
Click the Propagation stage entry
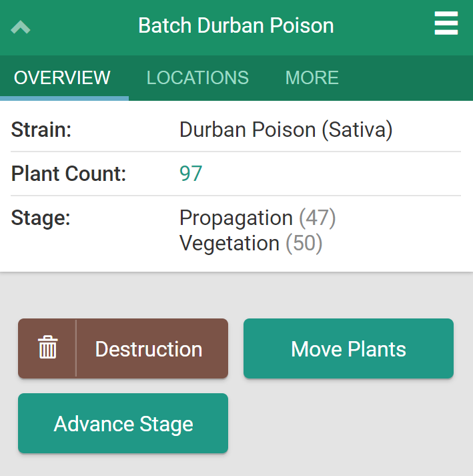(235, 218)
